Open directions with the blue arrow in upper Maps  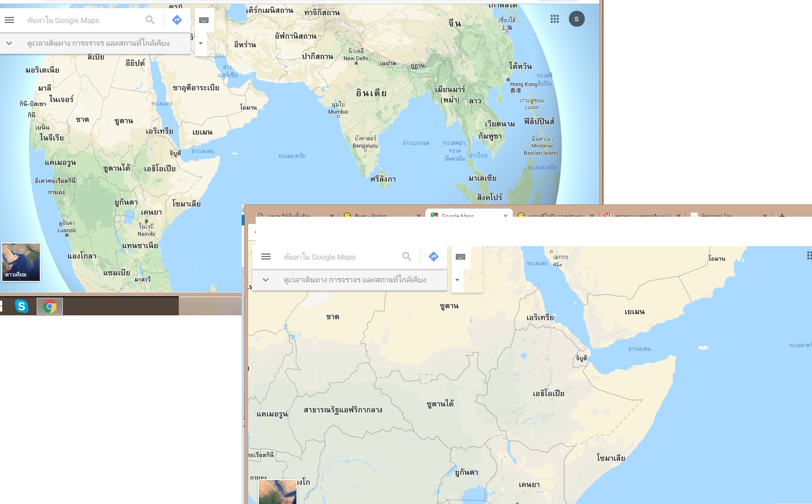click(177, 20)
